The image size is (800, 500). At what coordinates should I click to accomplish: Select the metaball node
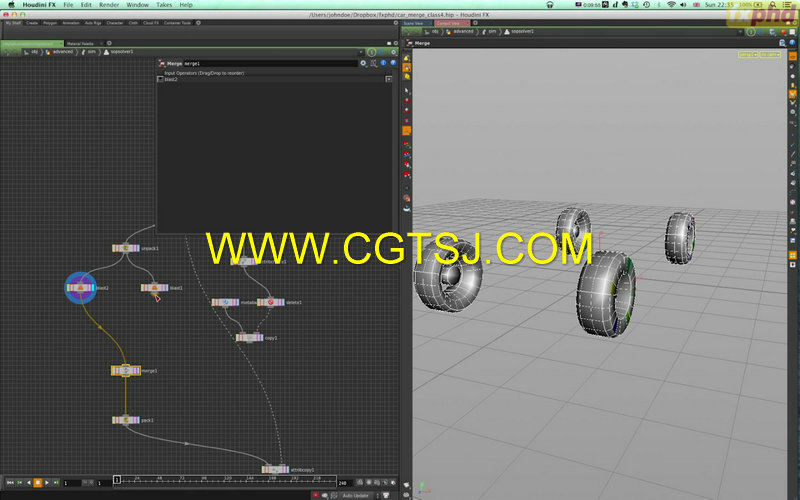click(226, 302)
